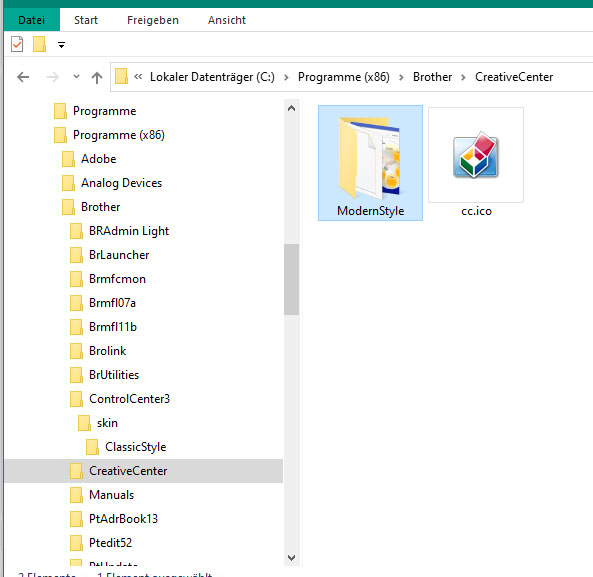Click the cc.ico file name label

pyautogui.click(x=476, y=211)
